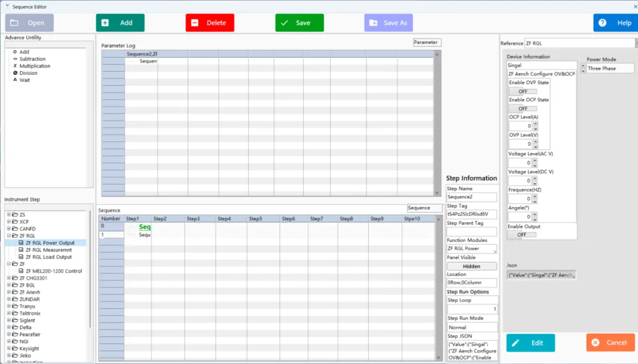This screenshot has height=364, width=638.
Task: Click the X icon on Cancel button
Action: 595,343
